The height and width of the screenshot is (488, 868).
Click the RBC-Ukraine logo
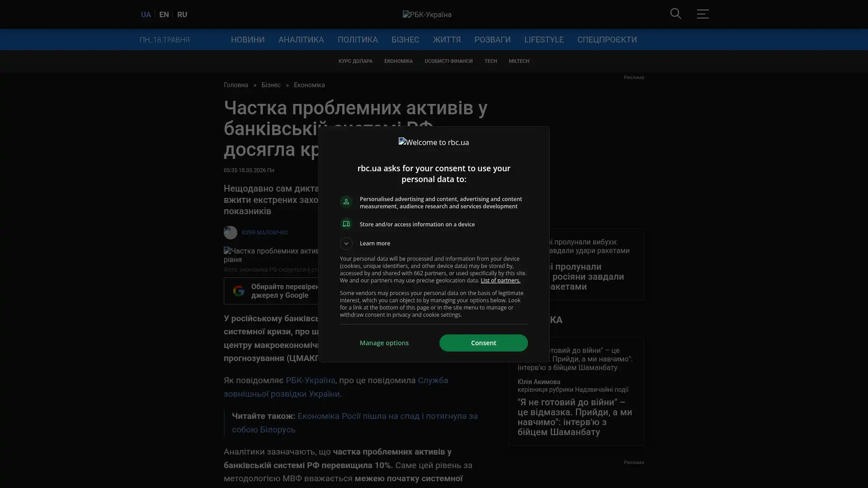[427, 14]
